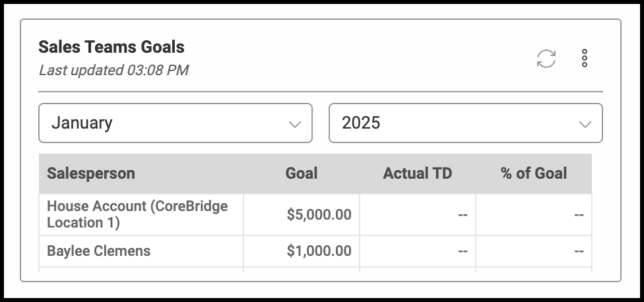Select the House Account (CoreBridge Location 1) row
The image size is (644, 302).
coord(137,214)
